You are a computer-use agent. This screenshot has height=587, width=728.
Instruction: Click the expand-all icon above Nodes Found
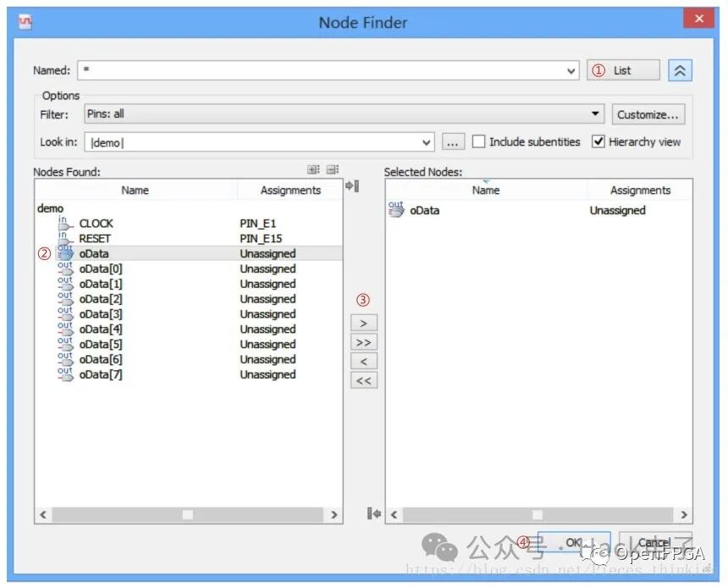313,170
